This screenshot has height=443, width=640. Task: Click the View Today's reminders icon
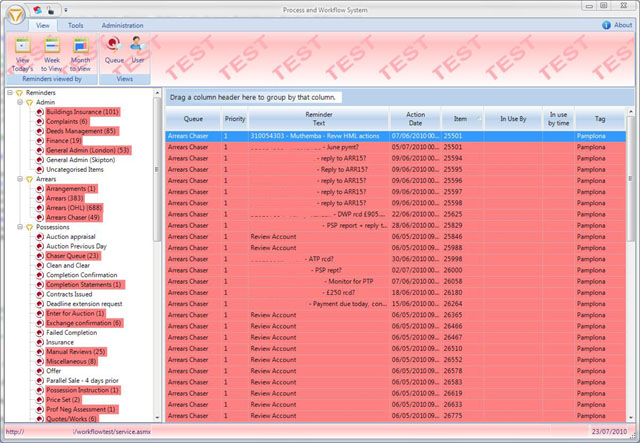pos(22,48)
